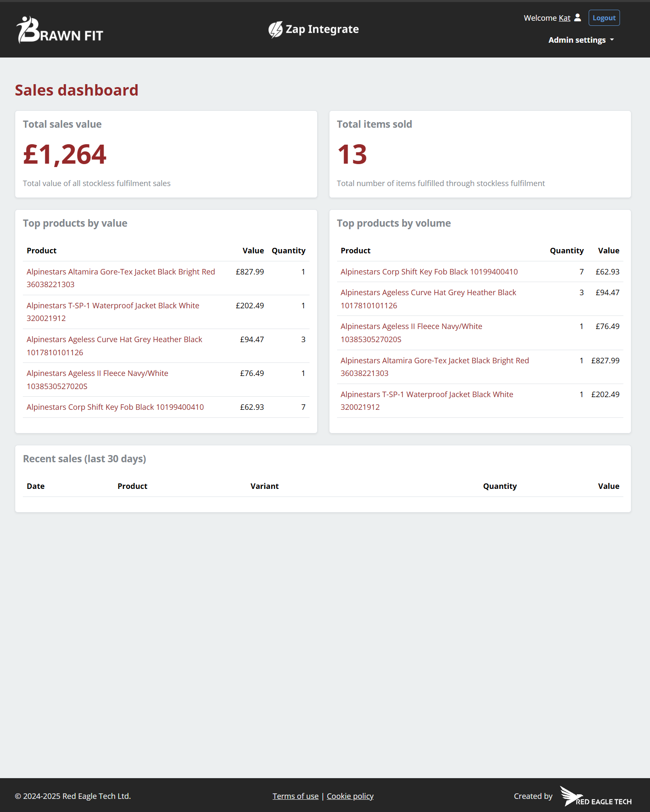Open Altamira Gore-Tex Jacket in volume table
650x812 pixels.
pos(434,361)
